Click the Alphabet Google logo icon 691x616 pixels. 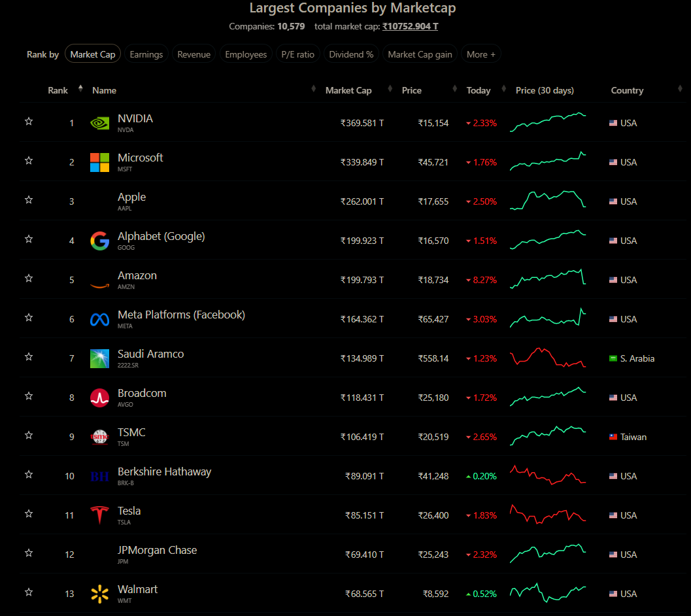[99, 241]
